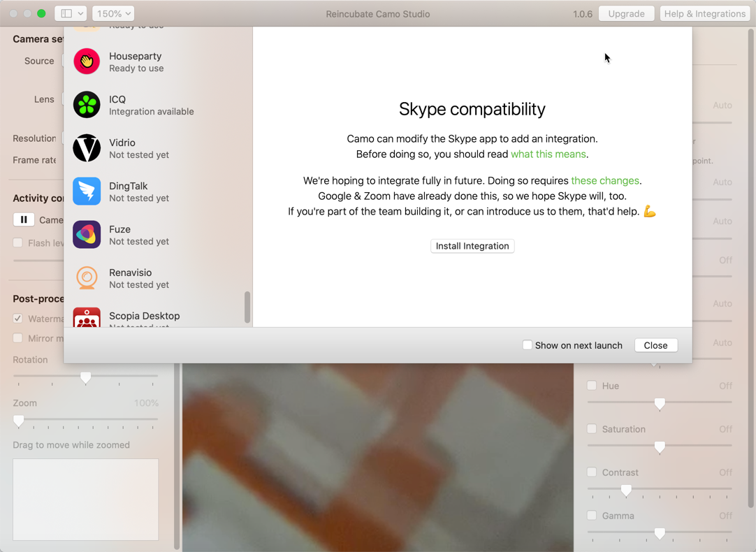Open the 150% zoom level dropdown
This screenshot has height=552, width=756.
[112, 13]
